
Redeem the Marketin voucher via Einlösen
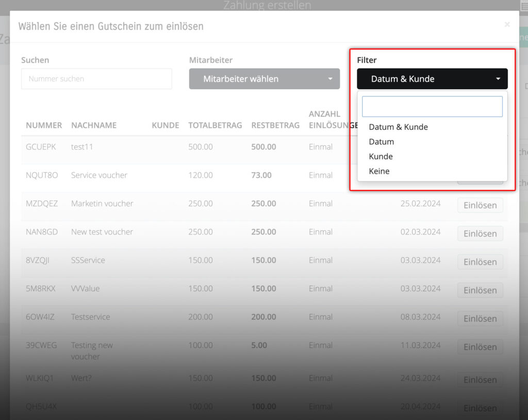(x=480, y=205)
